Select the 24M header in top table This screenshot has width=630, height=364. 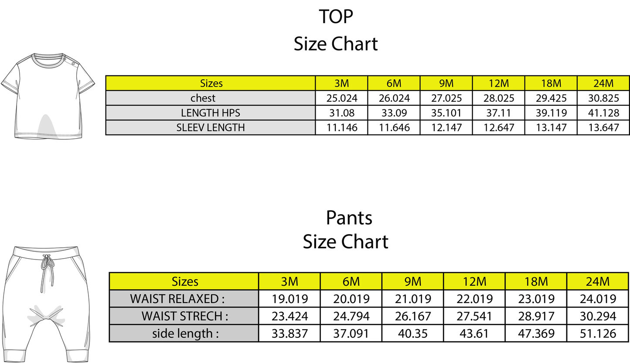[x=603, y=83]
